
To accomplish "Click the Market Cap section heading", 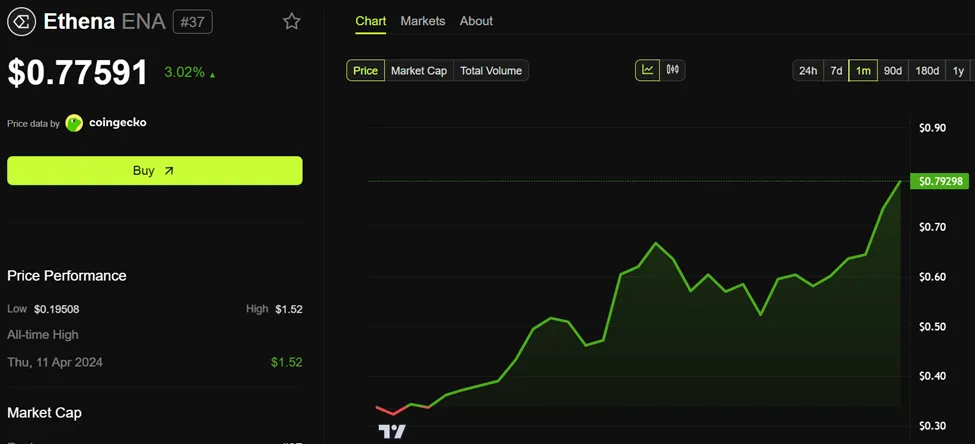I will (44, 412).
